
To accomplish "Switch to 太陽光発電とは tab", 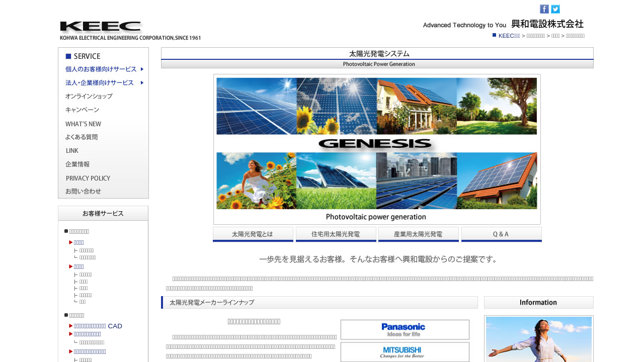I will point(253,234).
